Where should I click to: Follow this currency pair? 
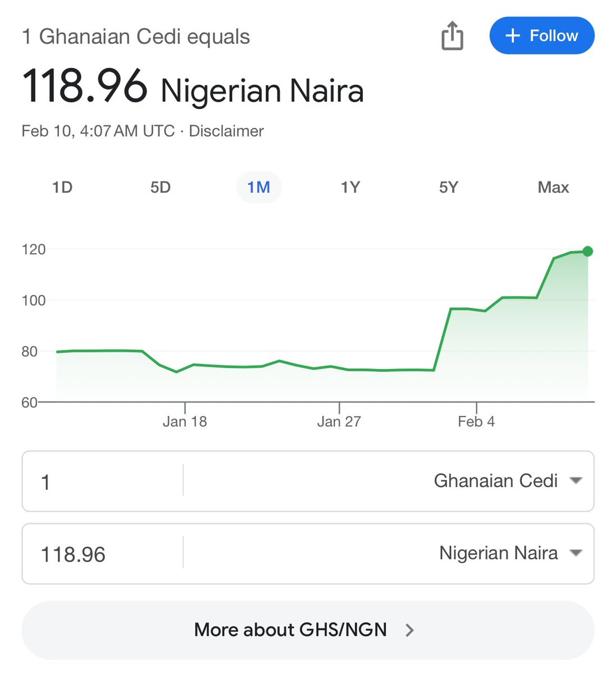click(542, 35)
